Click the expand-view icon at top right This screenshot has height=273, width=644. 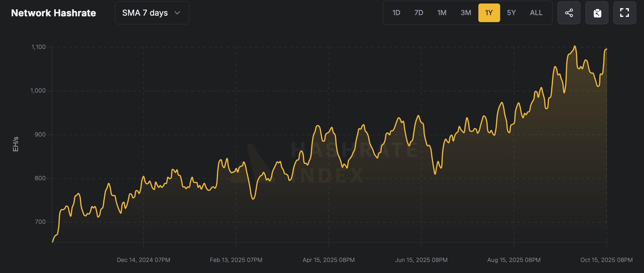point(625,13)
